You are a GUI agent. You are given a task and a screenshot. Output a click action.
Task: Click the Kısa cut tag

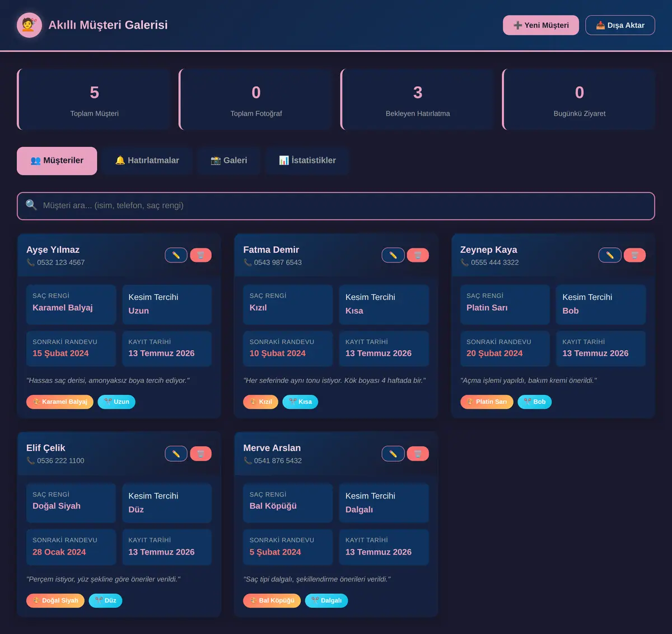[x=300, y=402]
